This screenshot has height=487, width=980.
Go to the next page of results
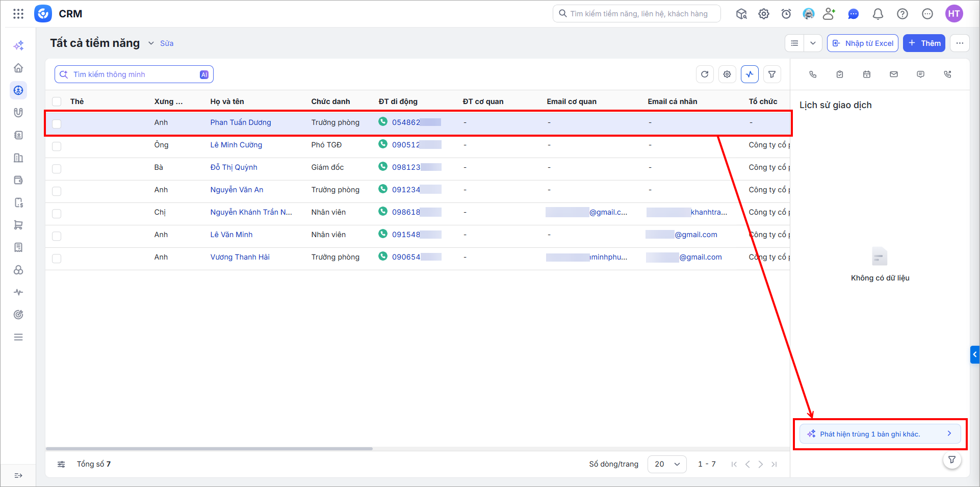point(761,464)
